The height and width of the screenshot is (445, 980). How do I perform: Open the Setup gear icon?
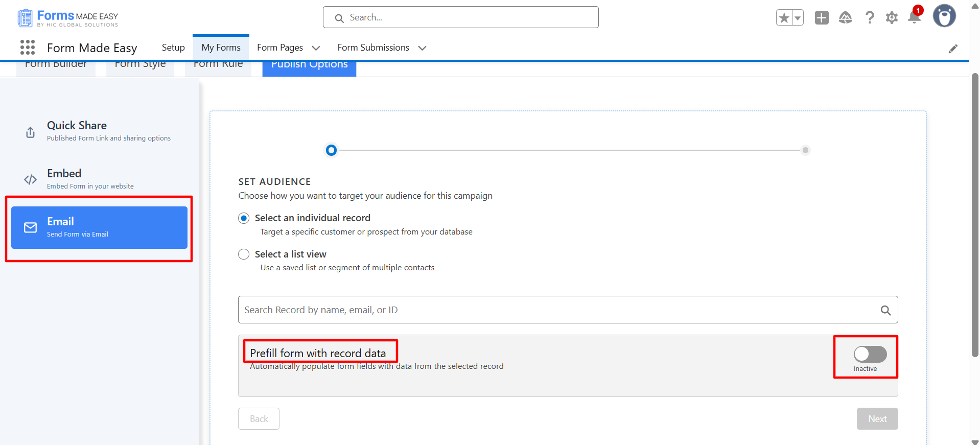point(892,18)
